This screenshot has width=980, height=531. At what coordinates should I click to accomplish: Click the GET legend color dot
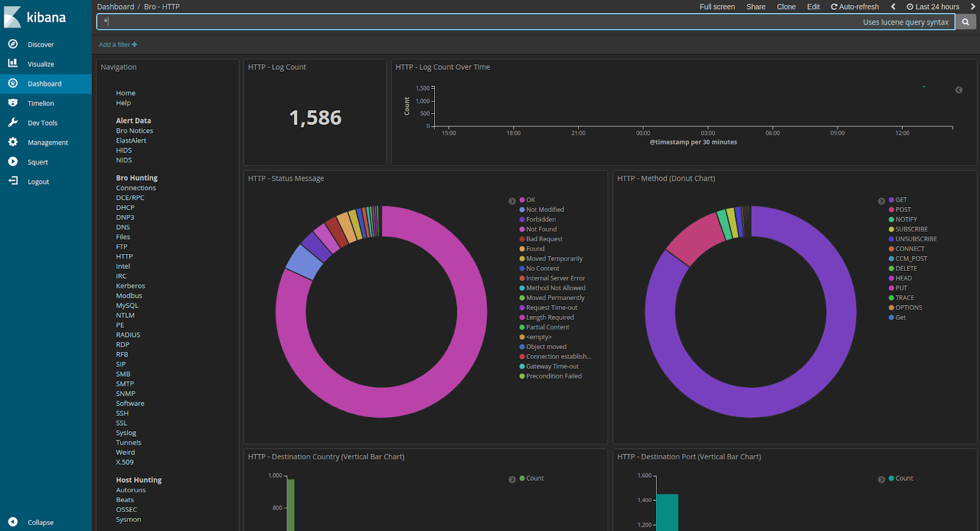(891, 200)
